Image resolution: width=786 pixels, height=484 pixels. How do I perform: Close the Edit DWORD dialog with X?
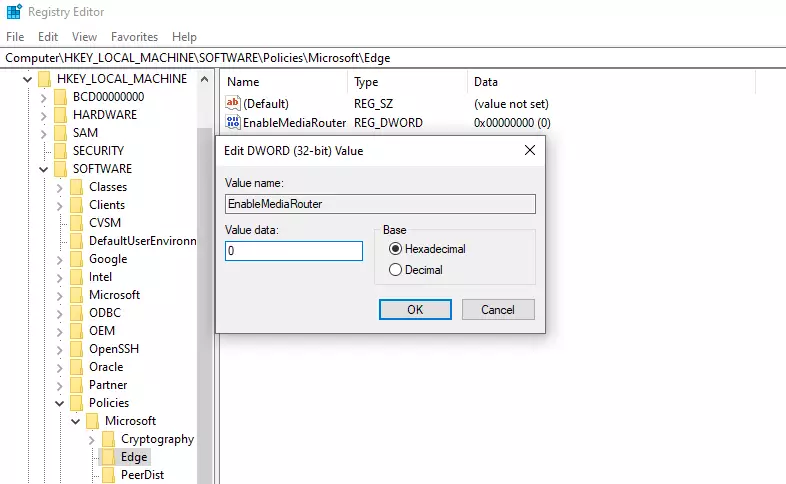[529, 150]
